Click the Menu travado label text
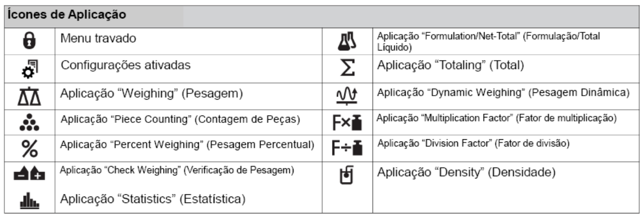The width and height of the screenshot is (644, 218). (x=98, y=39)
